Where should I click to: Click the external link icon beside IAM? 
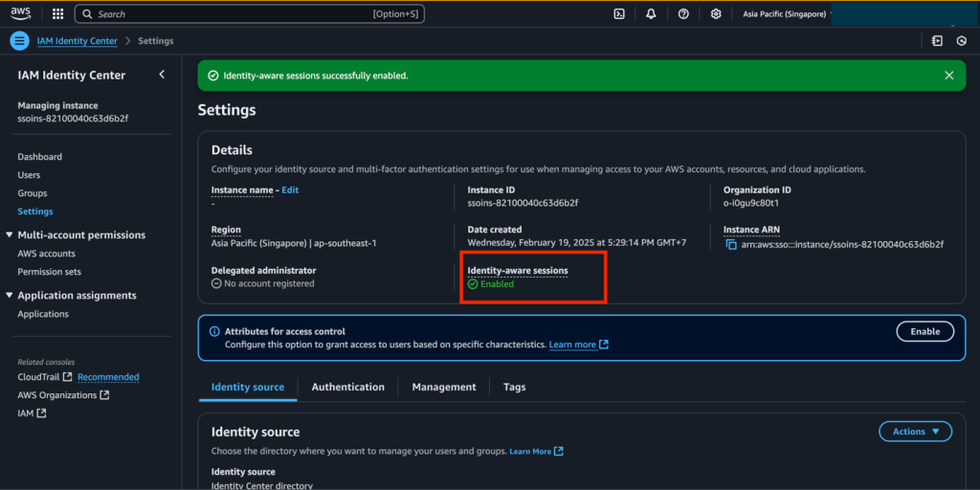click(41, 413)
